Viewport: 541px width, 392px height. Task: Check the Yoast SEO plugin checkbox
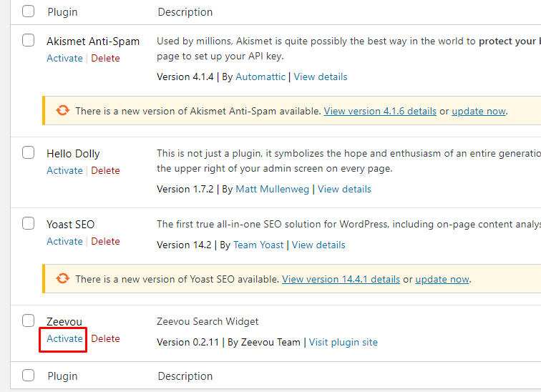29,223
